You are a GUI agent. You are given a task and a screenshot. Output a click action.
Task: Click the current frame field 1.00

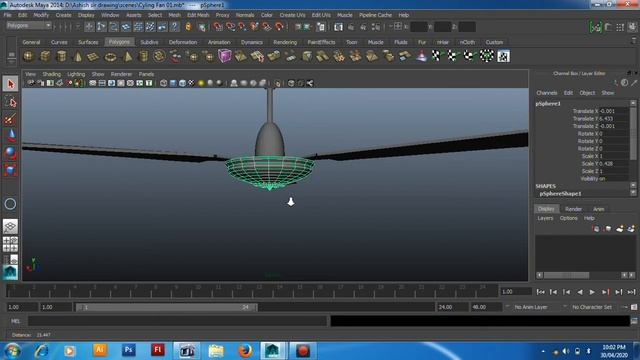[x=516, y=292]
